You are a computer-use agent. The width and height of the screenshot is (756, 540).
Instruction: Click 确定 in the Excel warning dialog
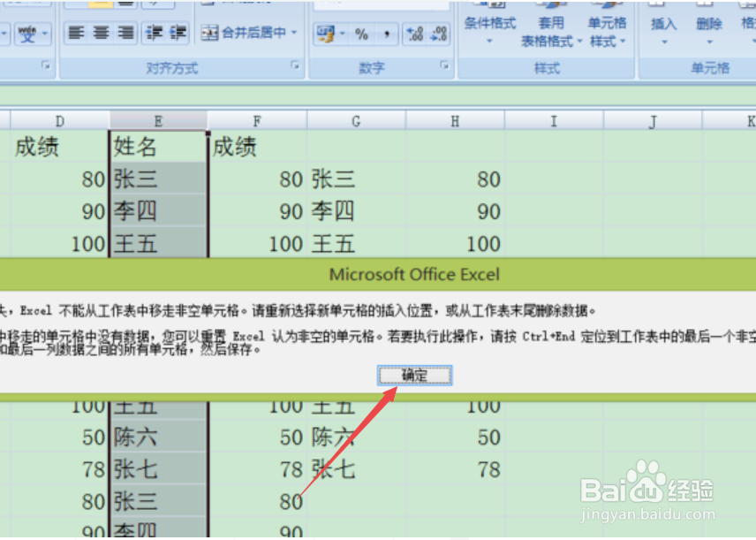pyautogui.click(x=414, y=376)
